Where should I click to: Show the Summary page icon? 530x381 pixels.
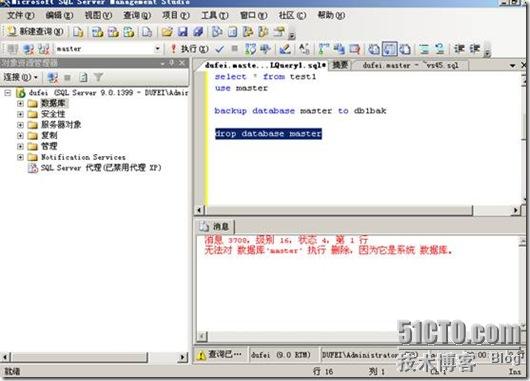point(232,32)
